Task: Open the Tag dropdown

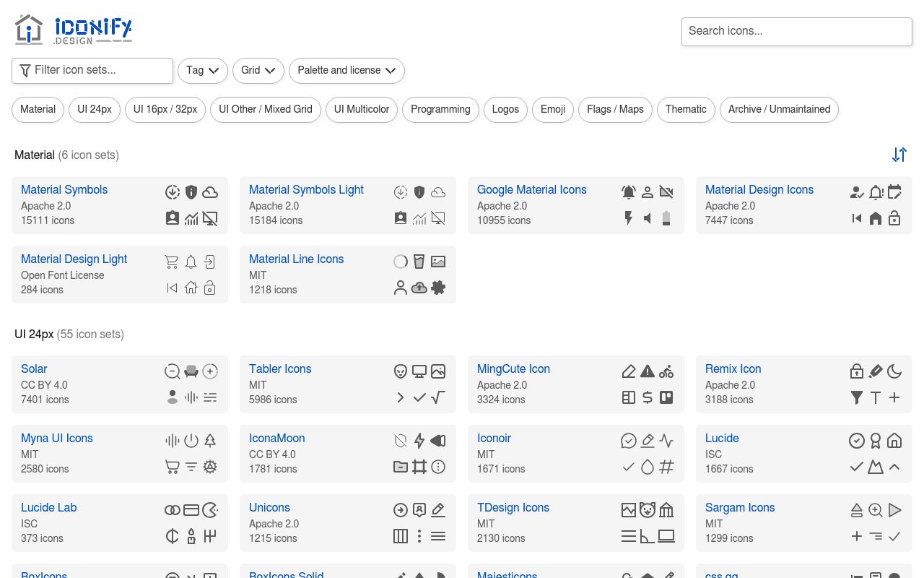Action: 203,70
